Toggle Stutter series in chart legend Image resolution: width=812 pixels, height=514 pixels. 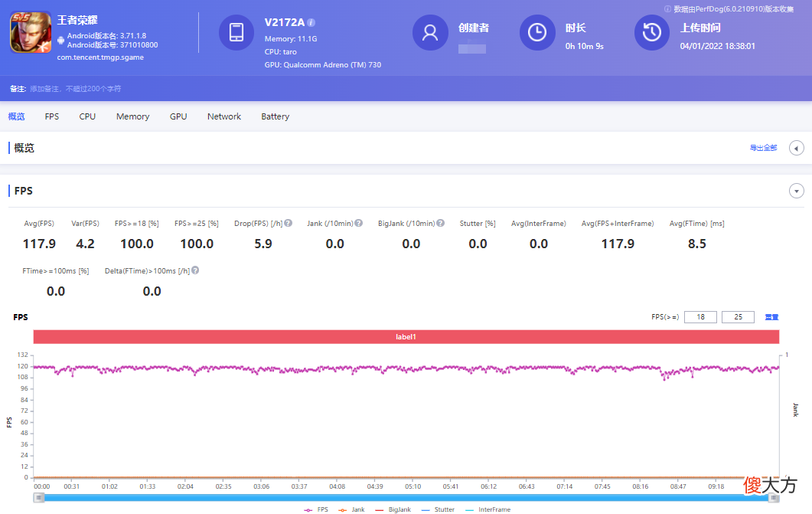[438, 510]
